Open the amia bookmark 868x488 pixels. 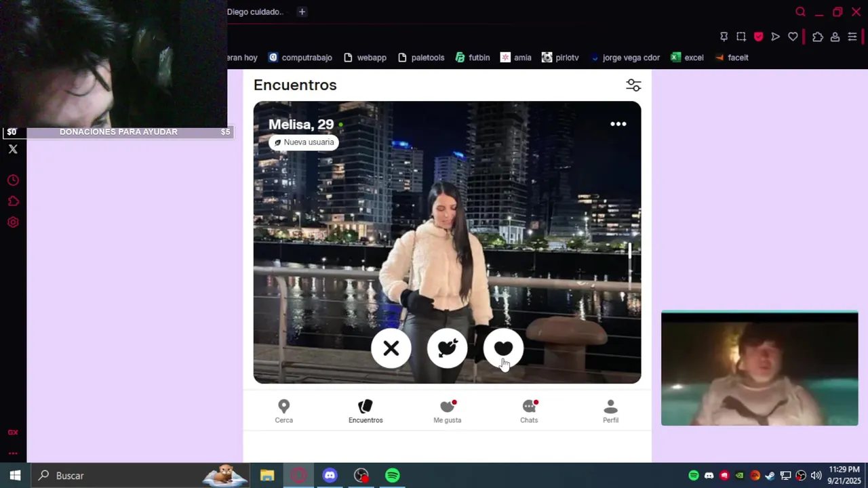[x=515, y=58]
